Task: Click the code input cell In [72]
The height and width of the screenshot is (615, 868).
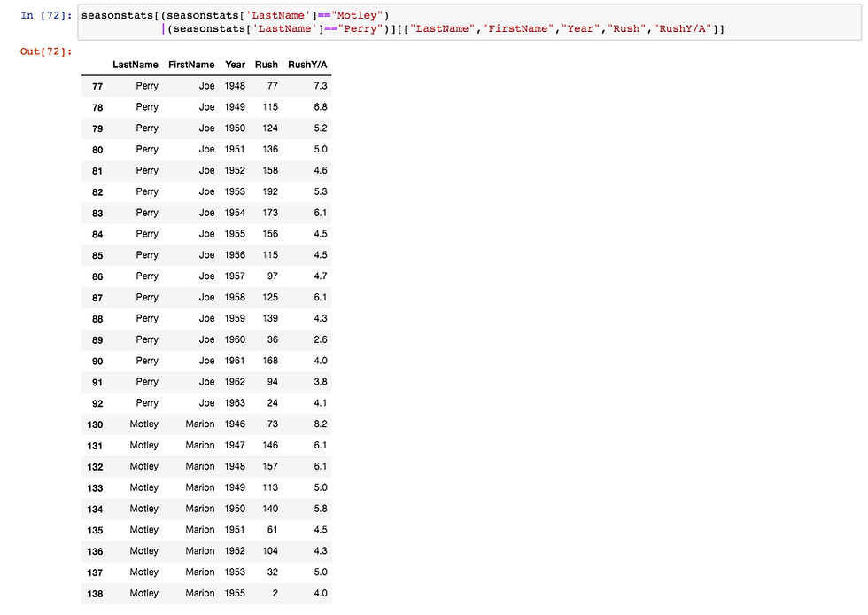Action: coord(469,22)
